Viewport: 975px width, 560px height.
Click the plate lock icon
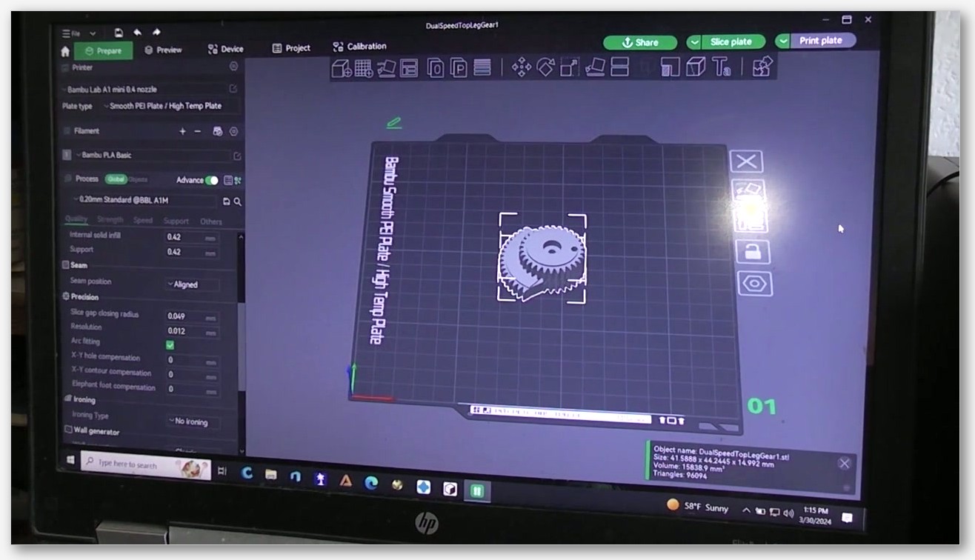(753, 252)
